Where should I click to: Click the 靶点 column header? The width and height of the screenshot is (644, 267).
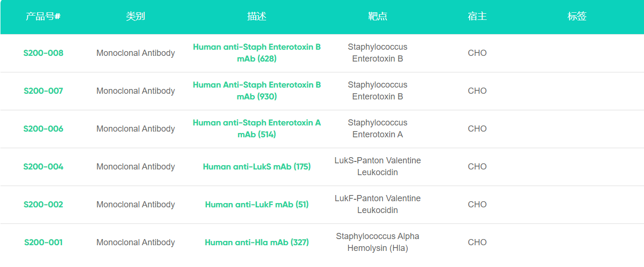click(x=377, y=17)
